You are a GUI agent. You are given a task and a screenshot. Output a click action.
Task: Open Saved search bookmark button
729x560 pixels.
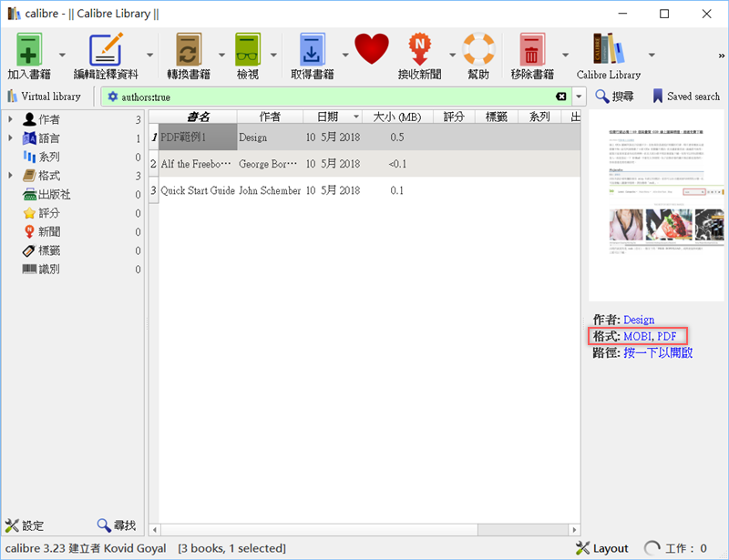click(686, 97)
